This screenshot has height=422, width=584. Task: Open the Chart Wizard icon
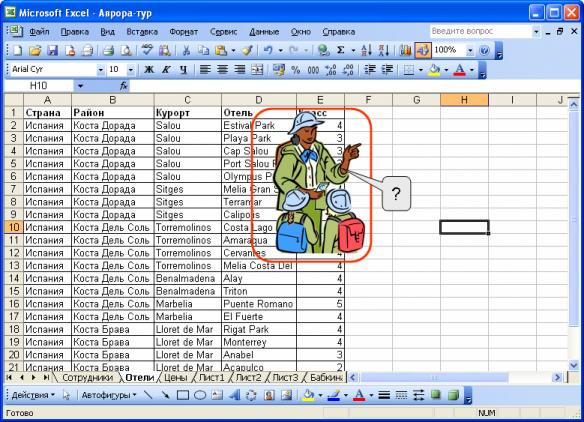[x=405, y=50]
